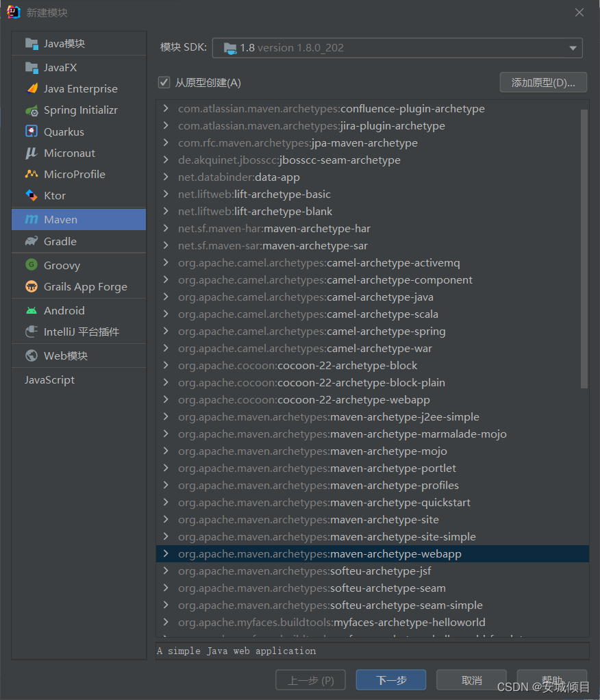Click the Java模块 folder icon
Screen dimensions: 600x700
32,44
